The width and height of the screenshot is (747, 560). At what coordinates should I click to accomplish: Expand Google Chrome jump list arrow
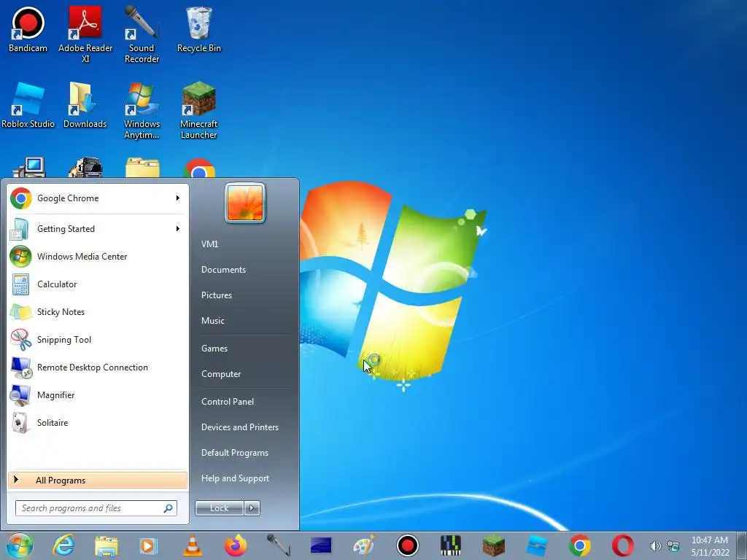pyautogui.click(x=178, y=198)
